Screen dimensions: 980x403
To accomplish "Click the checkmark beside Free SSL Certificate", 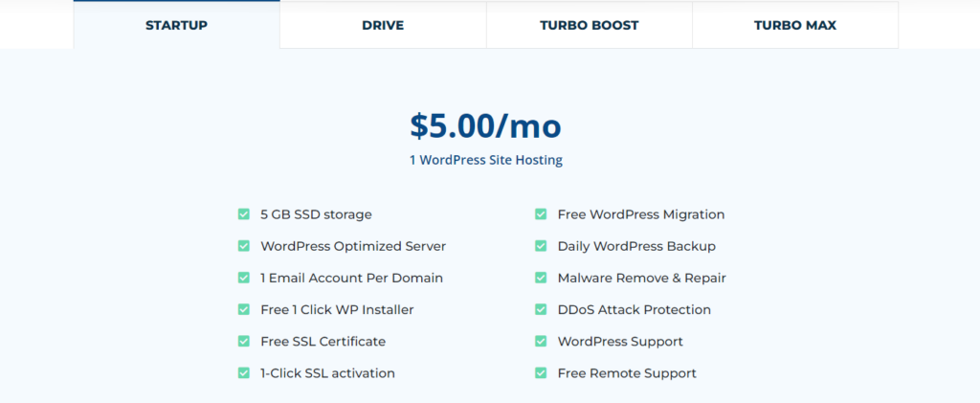I will coord(244,342).
